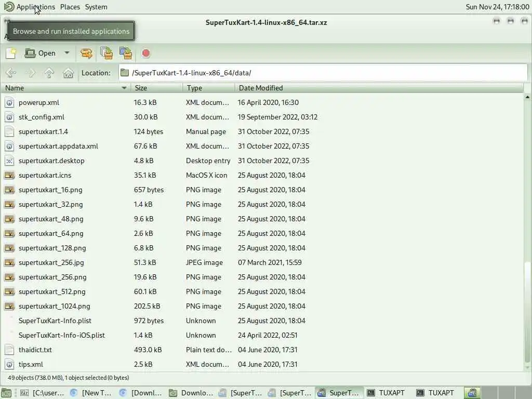
Task: Click the add folder toolbar icon
Action: [126, 54]
